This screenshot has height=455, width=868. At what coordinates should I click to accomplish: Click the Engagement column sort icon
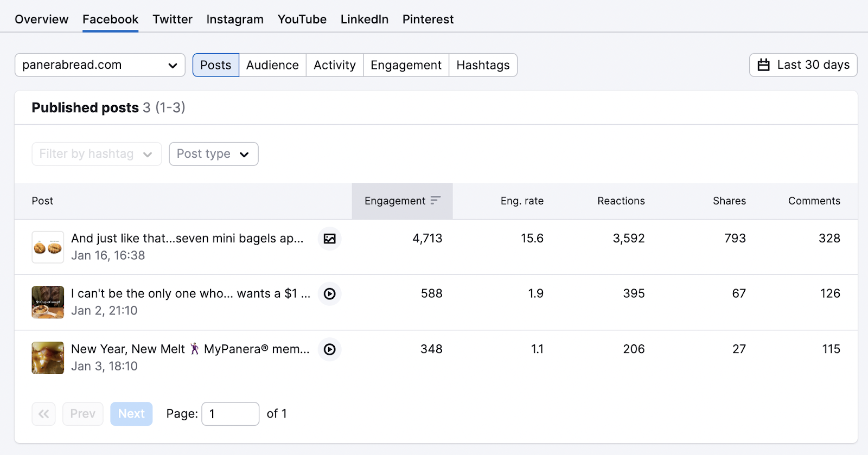pos(435,201)
